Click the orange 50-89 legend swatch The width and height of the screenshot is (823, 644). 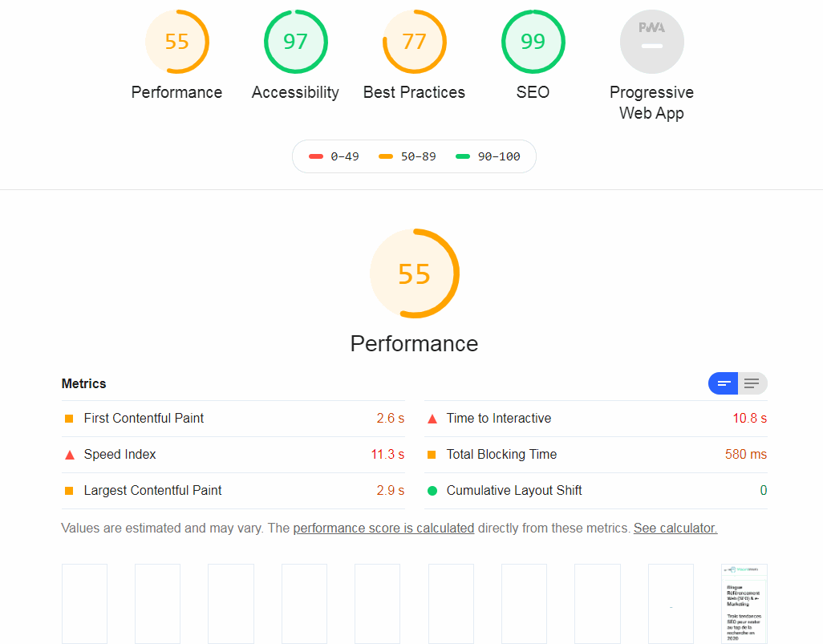pos(385,156)
